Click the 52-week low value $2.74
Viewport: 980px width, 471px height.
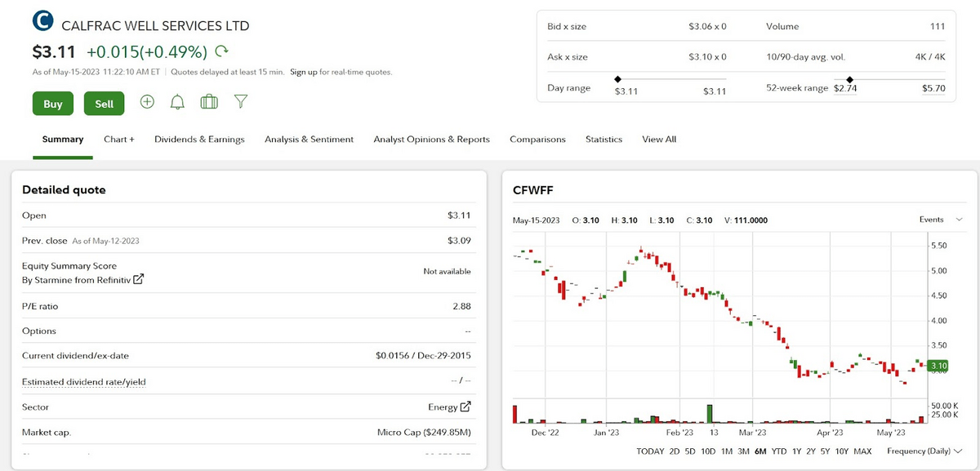[845, 88]
